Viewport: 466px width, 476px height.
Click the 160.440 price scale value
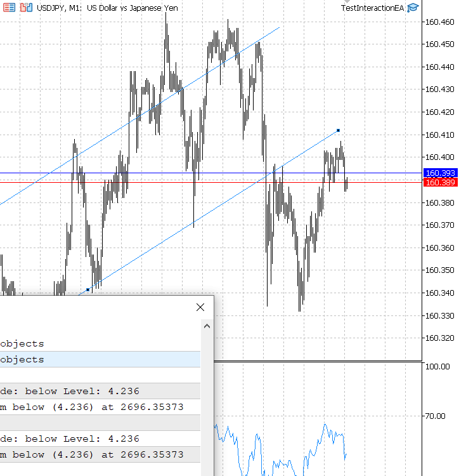[x=439, y=67]
